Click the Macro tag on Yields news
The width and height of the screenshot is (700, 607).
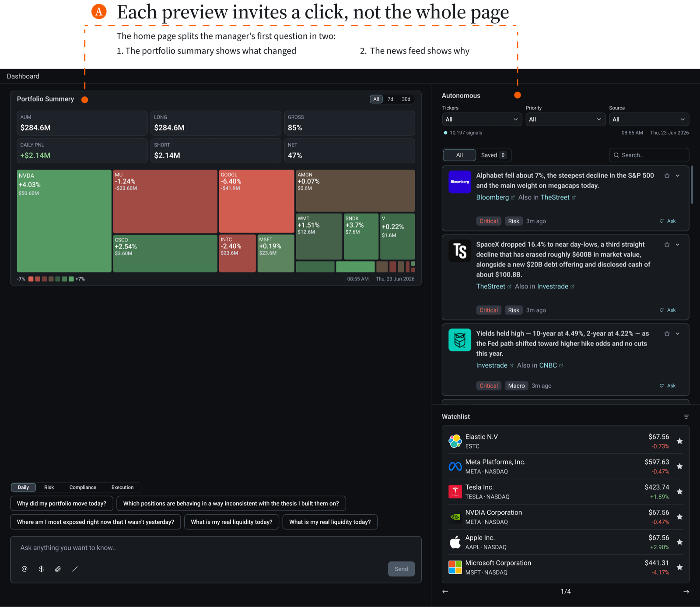516,386
